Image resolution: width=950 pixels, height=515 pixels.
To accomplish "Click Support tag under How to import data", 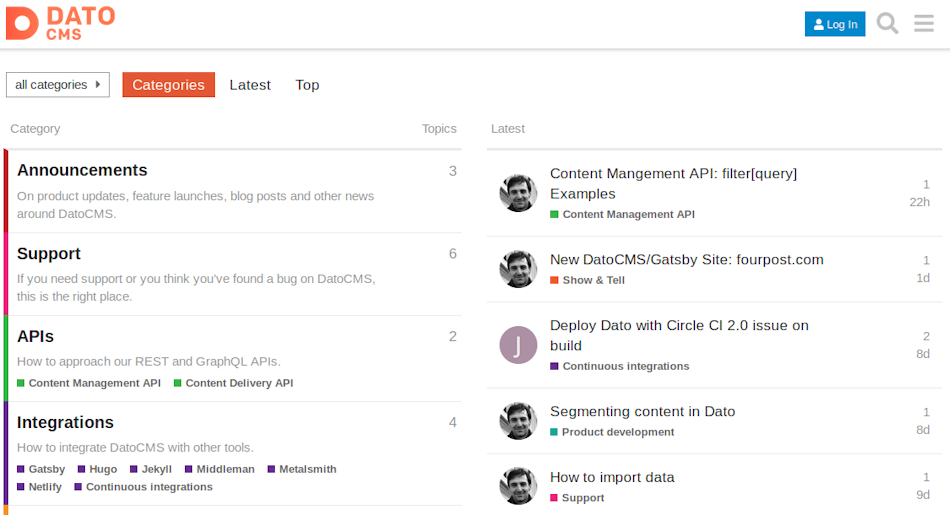I will click(577, 498).
